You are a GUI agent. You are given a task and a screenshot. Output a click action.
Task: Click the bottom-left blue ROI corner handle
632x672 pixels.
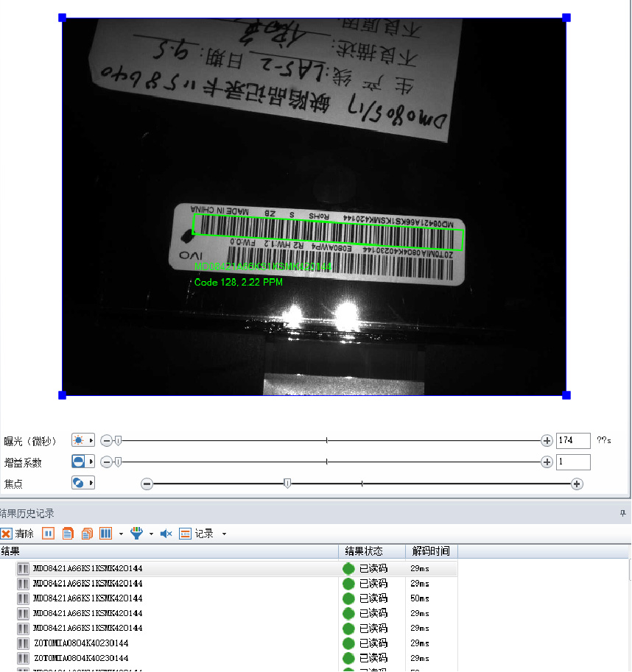[62, 395]
